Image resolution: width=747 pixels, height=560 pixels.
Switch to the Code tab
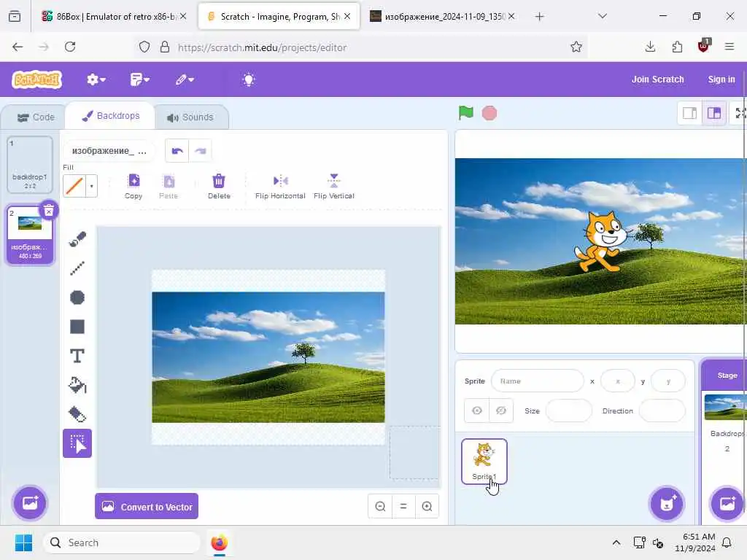pos(36,117)
